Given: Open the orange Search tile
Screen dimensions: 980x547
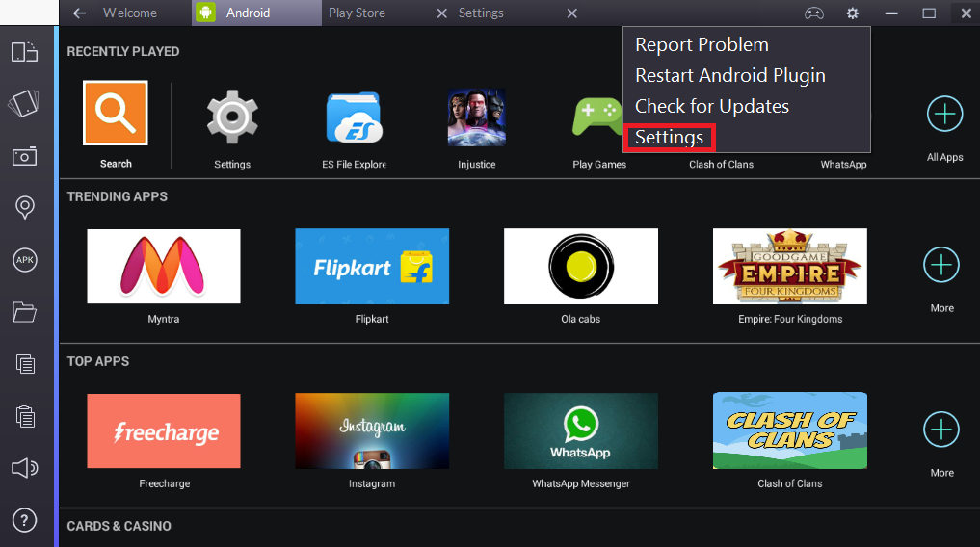Looking at the screenshot, I should coord(116,113).
